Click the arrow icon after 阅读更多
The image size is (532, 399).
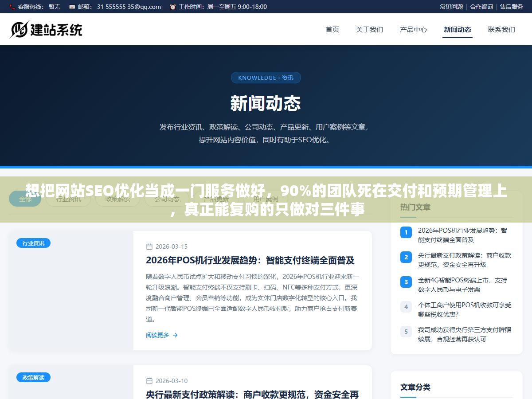175,335
